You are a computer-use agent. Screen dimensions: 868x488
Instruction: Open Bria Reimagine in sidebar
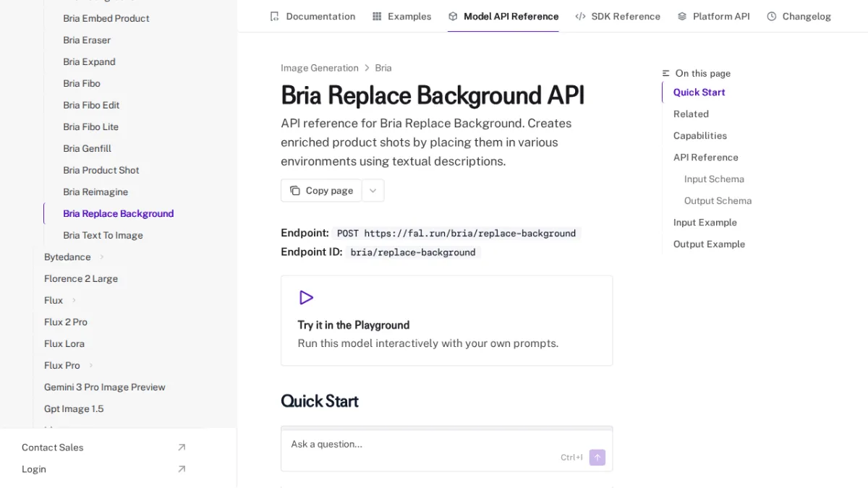(x=95, y=192)
